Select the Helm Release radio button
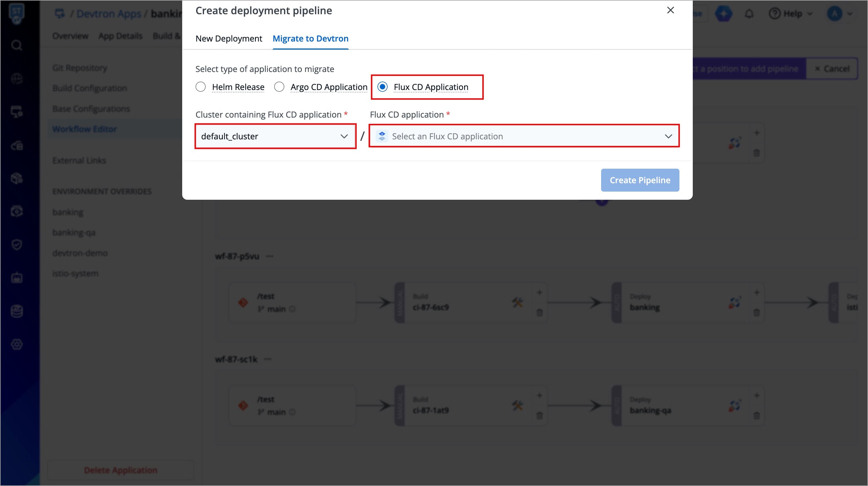The height and width of the screenshot is (486, 868). tap(200, 87)
